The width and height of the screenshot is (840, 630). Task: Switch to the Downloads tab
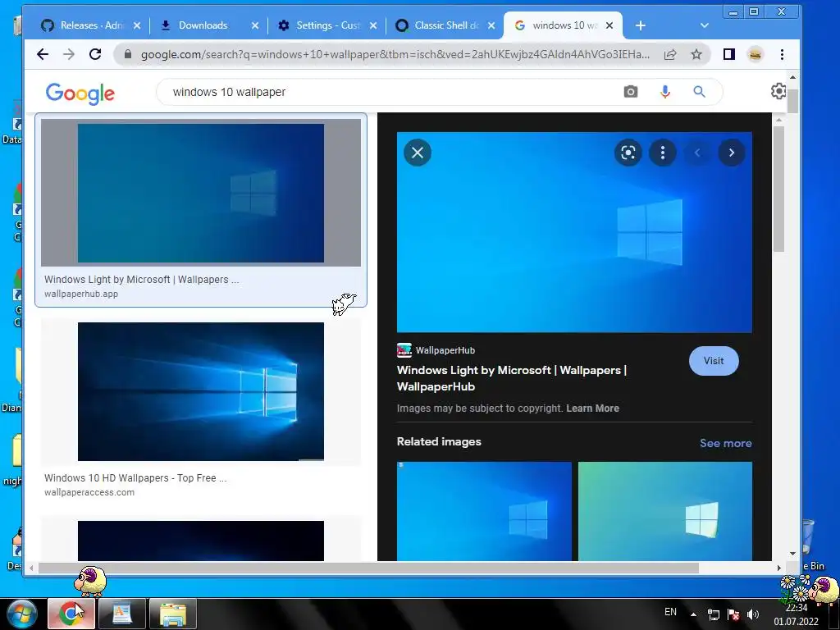(201, 25)
